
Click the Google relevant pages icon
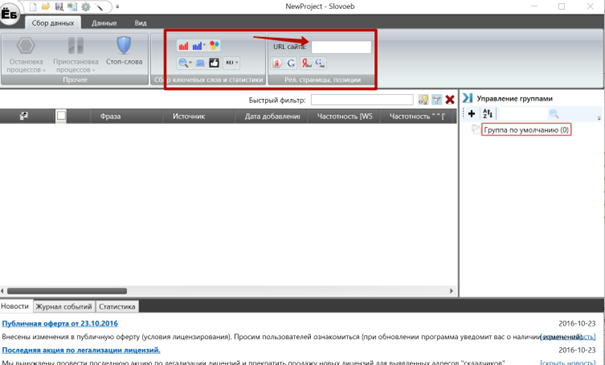pyautogui.click(x=291, y=63)
